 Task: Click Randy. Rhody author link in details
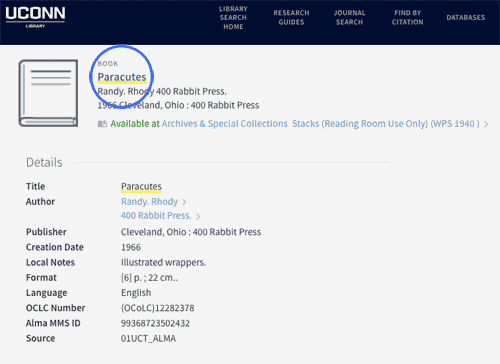pyautogui.click(x=149, y=202)
